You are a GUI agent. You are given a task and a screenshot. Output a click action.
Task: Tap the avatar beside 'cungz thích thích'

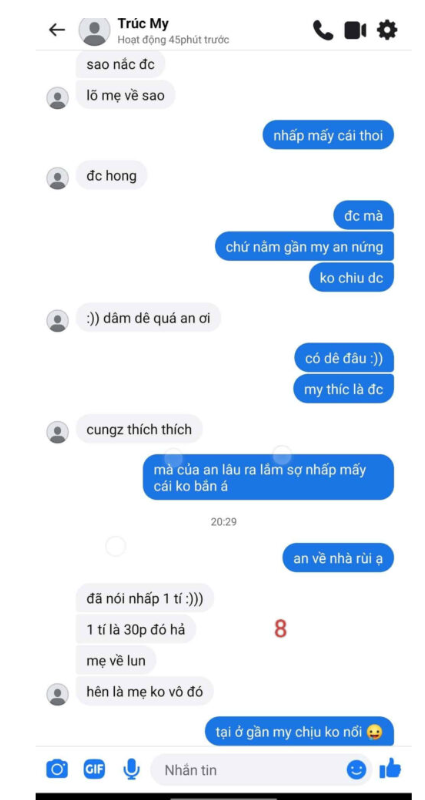pyautogui.click(x=58, y=432)
